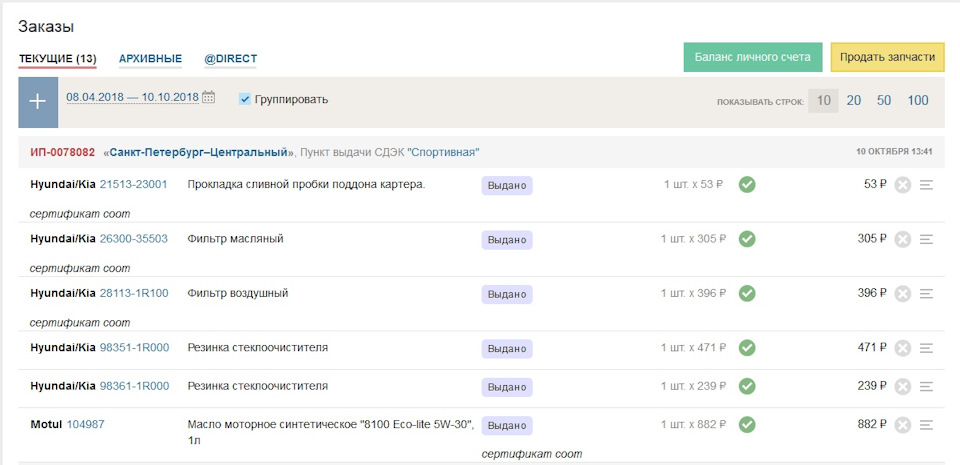Toggle the Группировать checkbox
960x465 pixels.
coord(245,99)
